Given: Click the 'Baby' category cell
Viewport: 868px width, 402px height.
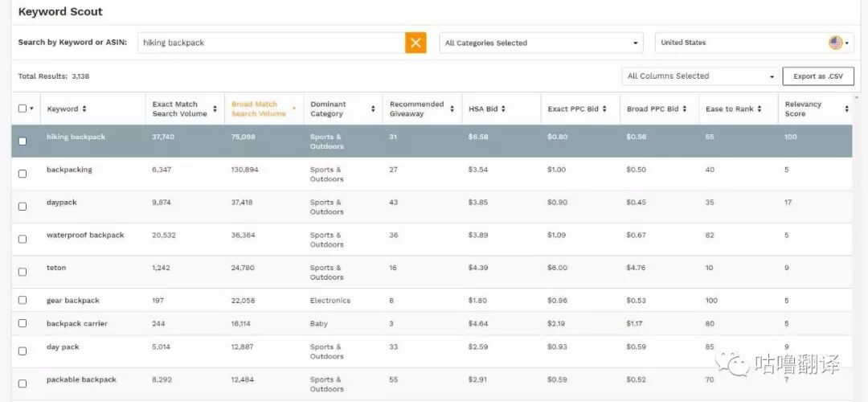Looking at the screenshot, I should 319,323.
